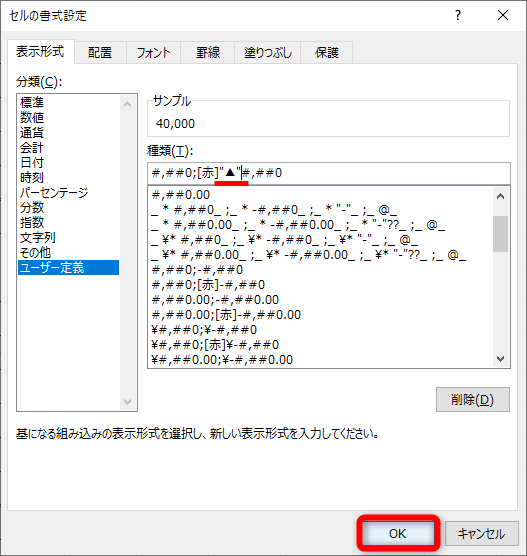Switch to the 配置 tab
The height and width of the screenshot is (556, 527).
pyautogui.click(x=100, y=52)
